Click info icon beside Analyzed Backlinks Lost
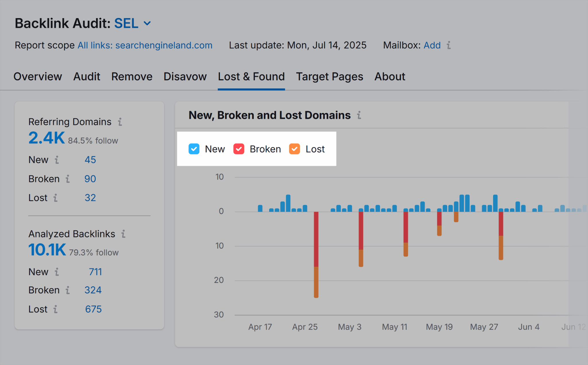588x365 pixels. (55, 309)
